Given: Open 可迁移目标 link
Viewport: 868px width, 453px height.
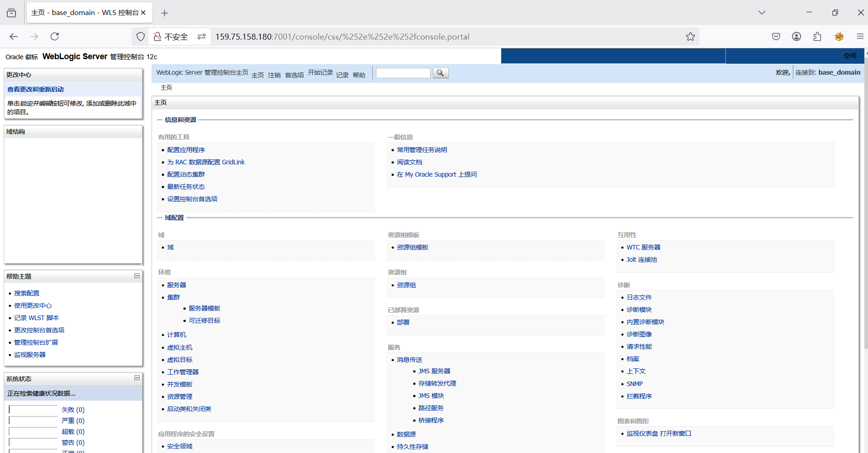Looking at the screenshot, I should [205, 321].
